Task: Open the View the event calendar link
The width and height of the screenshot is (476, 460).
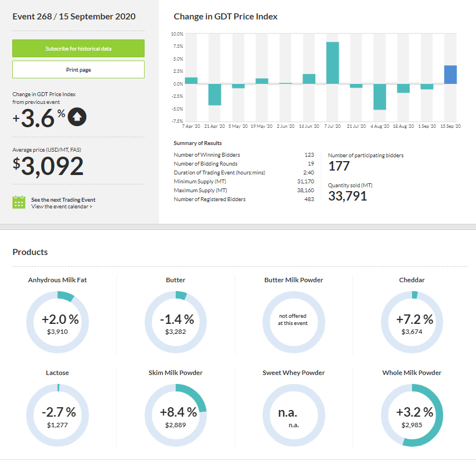Action: pos(62,207)
